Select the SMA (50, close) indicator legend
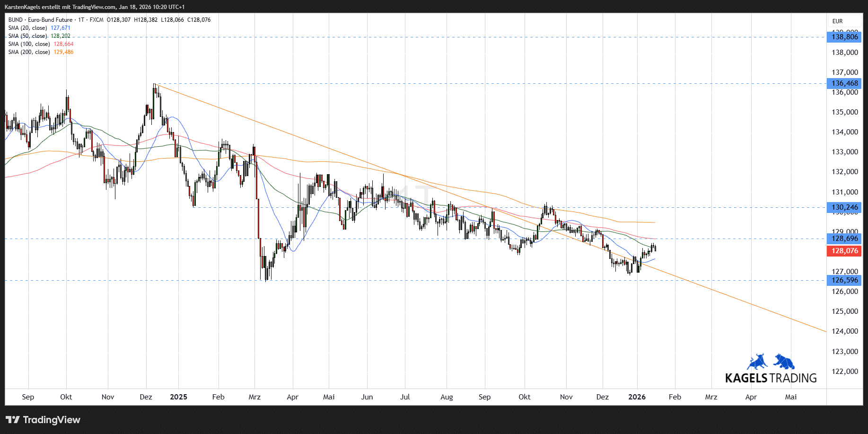868x434 pixels. tap(28, 36)
